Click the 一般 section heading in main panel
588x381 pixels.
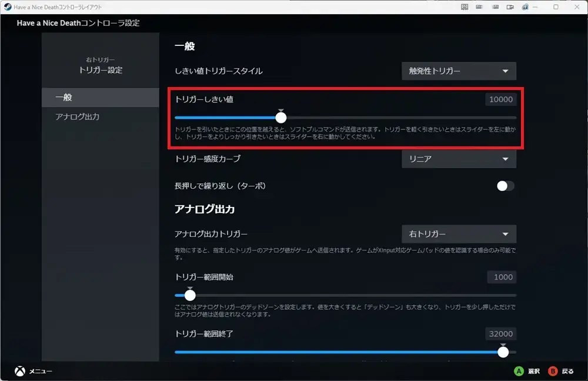[x=185, y=46]
